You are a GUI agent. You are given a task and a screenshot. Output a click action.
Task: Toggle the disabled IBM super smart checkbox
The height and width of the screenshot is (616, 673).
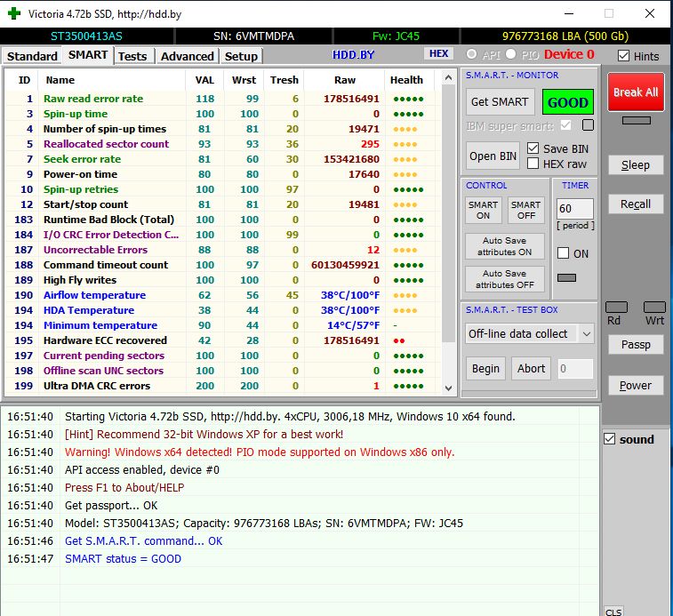[566, 125]
